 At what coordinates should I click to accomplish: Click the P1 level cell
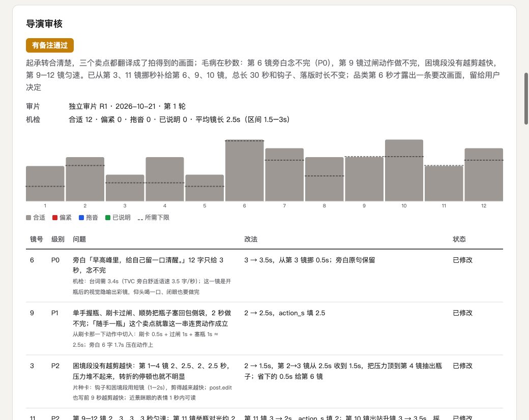pos(54,313)
